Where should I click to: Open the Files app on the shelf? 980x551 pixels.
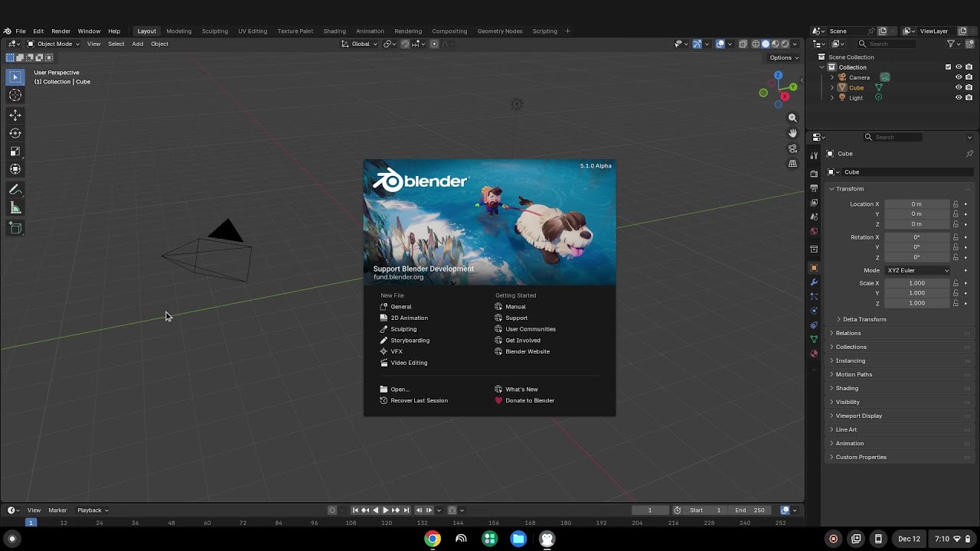coord(518,539)
